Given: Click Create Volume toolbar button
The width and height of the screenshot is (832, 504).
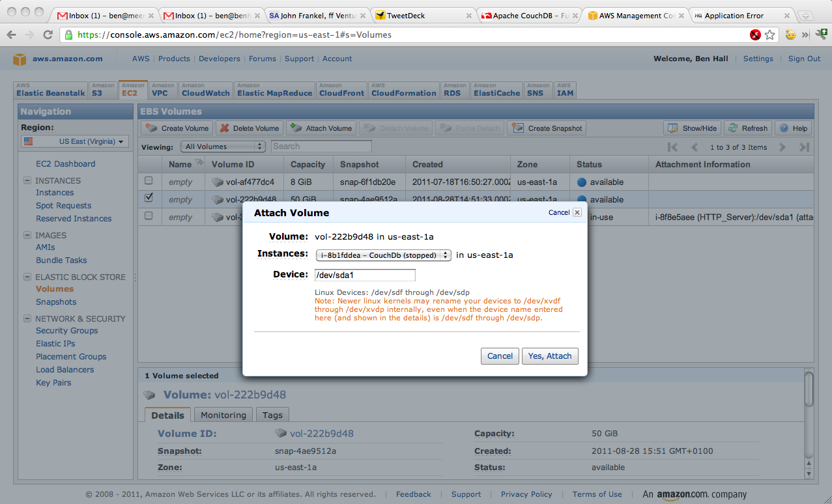Looking at the screenshot, I should [177, 128].
